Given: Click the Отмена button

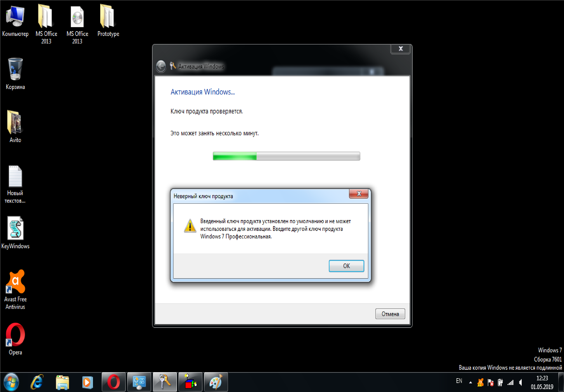Looking at the screenshot, I should click(x=390, y=314).
